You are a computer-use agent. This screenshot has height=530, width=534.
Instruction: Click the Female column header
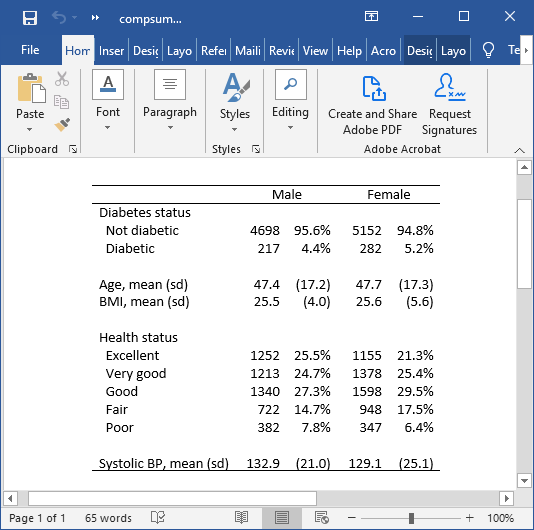[x=389, y=194]
